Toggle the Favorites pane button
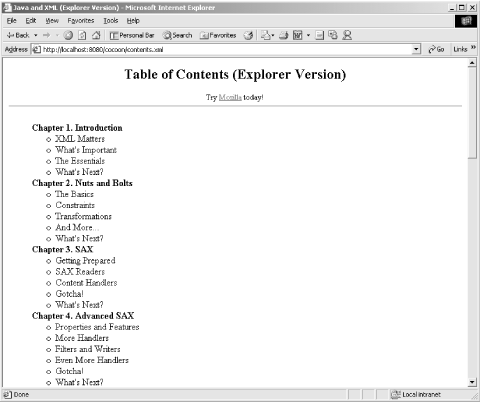The image size is (481, 402). tap(218, 35)
